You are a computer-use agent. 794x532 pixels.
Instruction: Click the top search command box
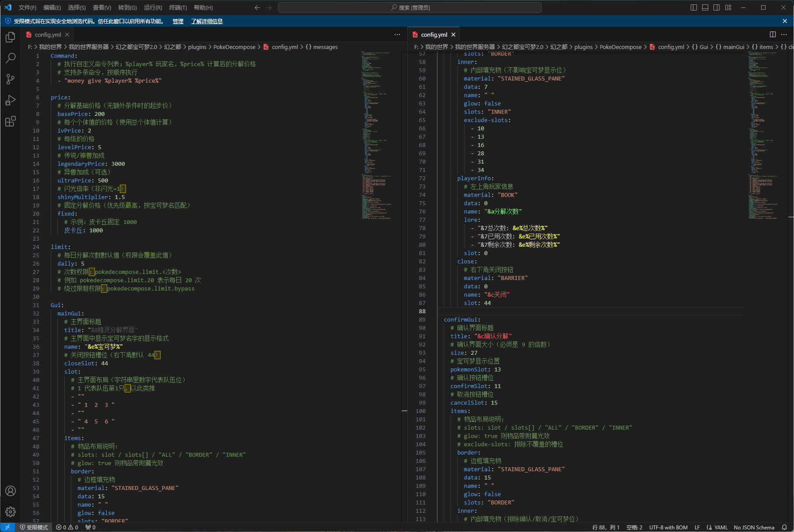tap(409, 7)
